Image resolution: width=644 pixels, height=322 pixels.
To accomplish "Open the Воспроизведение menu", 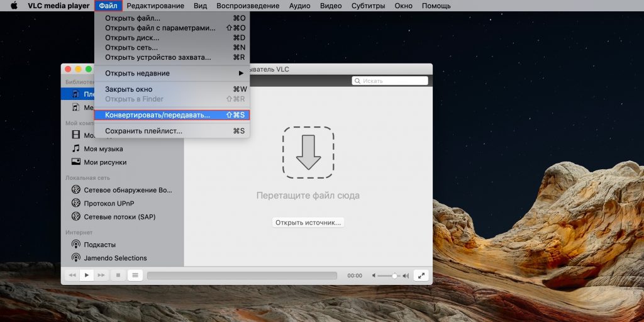I will [x=248, y=6].
